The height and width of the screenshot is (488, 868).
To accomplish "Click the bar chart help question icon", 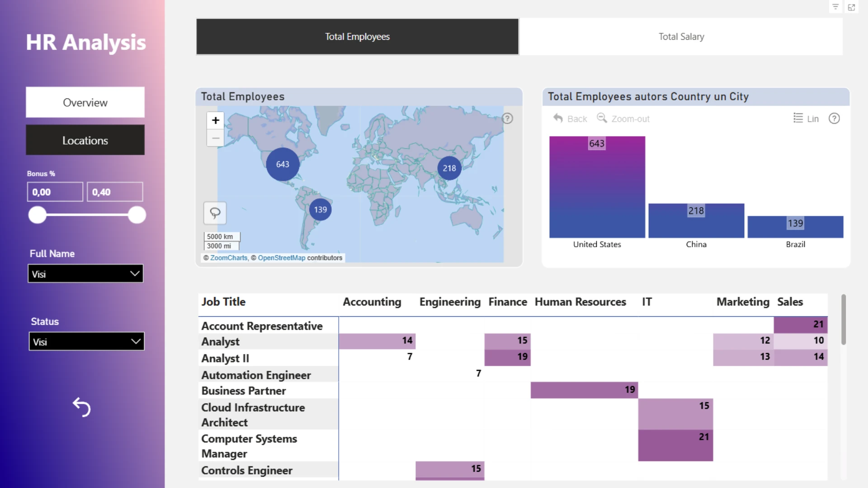I will click(834, 118).
